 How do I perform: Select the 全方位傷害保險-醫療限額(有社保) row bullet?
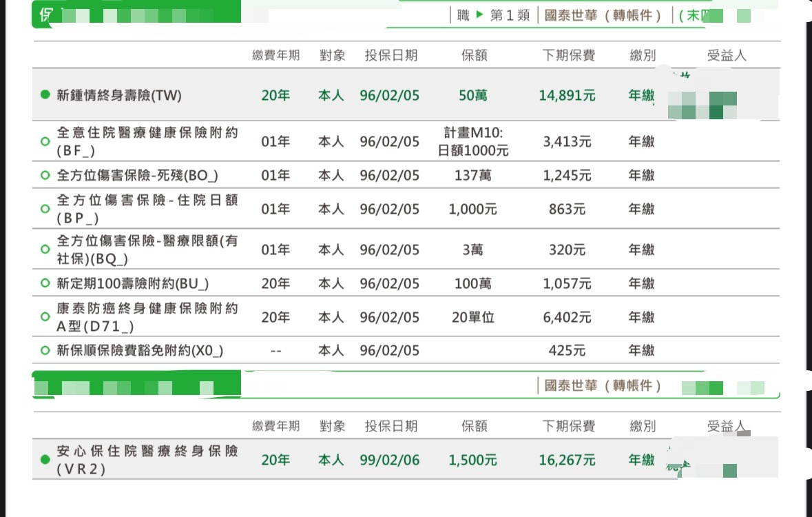(45, 250)
